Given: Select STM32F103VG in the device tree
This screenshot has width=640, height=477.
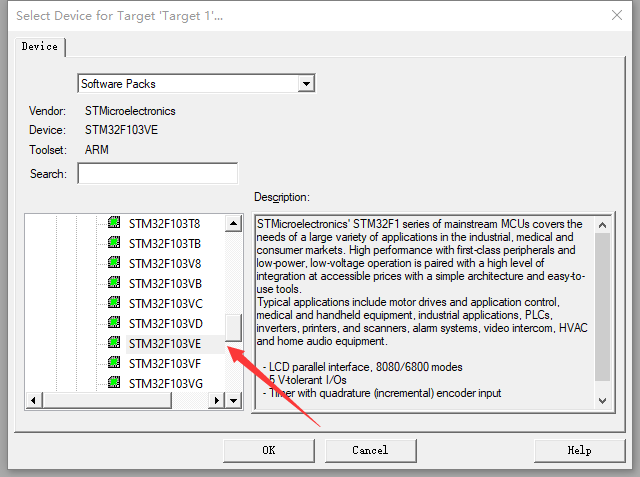Looking at the screenshot, I should click(x=166, y=384).
